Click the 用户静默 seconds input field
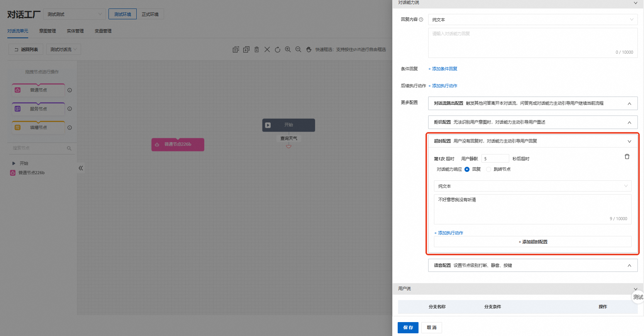 coord(495,158)
